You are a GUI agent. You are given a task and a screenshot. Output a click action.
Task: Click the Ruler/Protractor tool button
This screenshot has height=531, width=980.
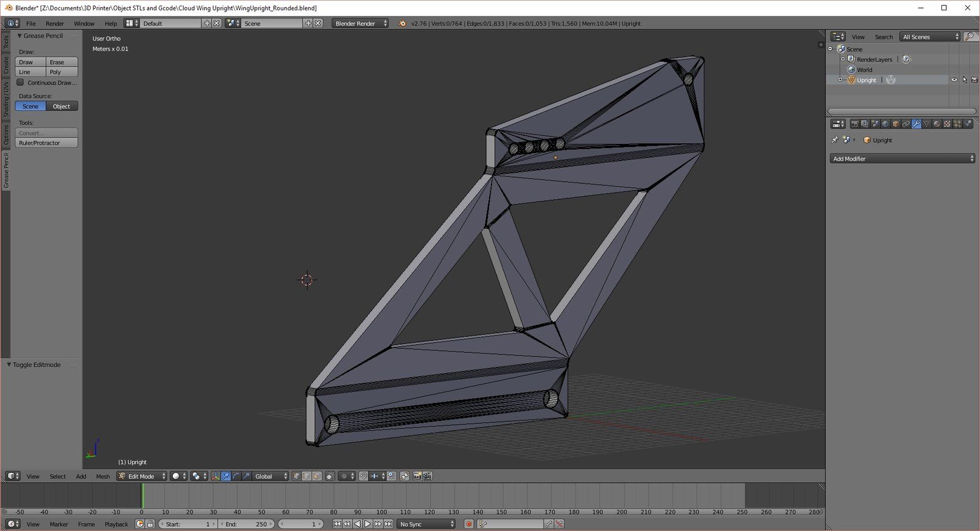click(47, 143)
